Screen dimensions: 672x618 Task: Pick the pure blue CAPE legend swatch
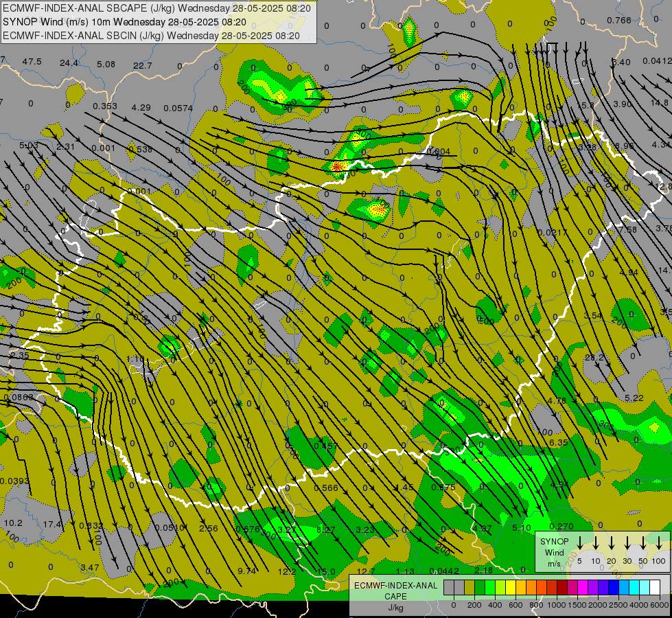click(613, 587)
